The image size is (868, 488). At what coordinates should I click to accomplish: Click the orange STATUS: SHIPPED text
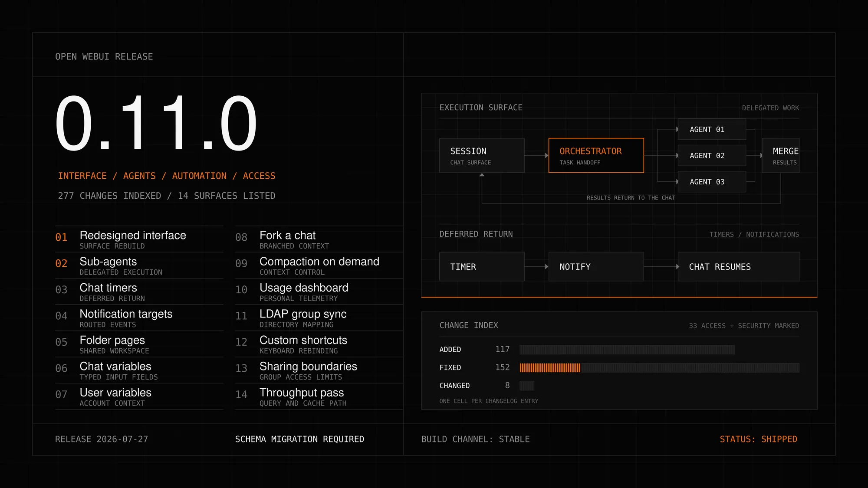click(x=759, y=439)
